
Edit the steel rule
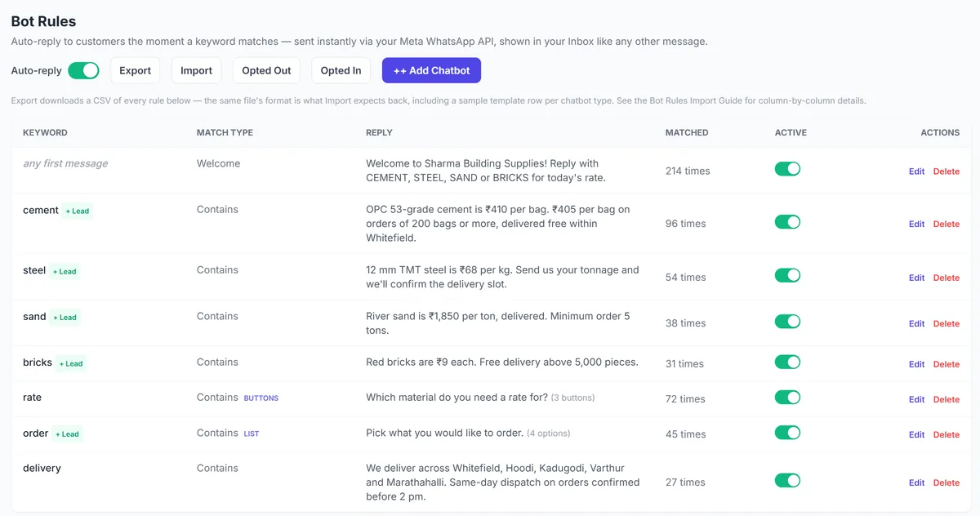[917, 278]
